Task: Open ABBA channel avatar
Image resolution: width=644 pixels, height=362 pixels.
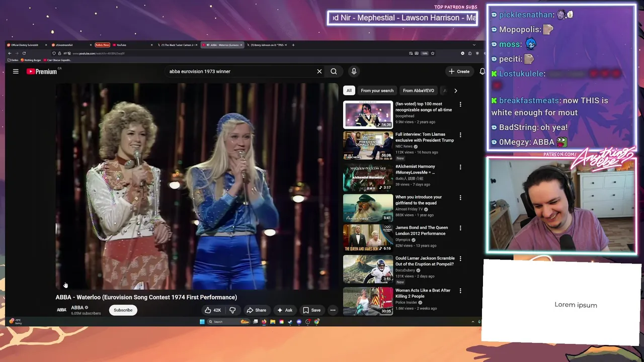Action: pyautogui.click(x=61, y=310)
